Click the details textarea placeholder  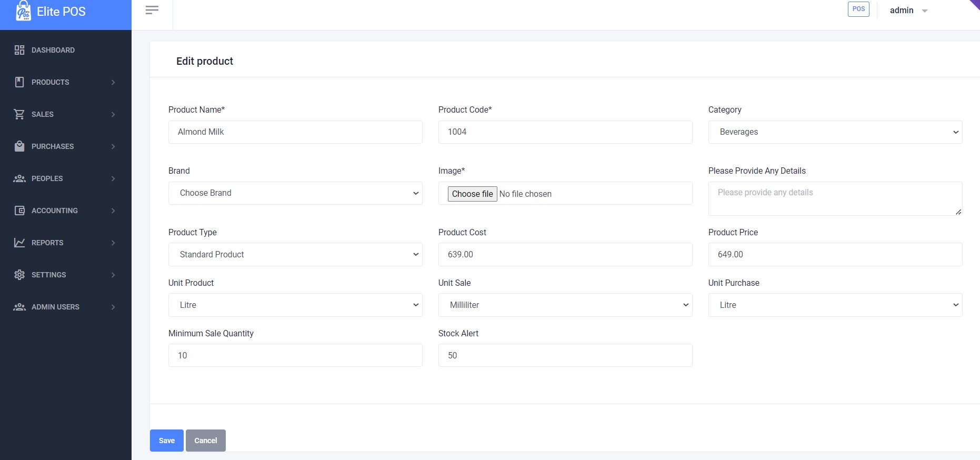pyautogui.click(x=835, y=198)
